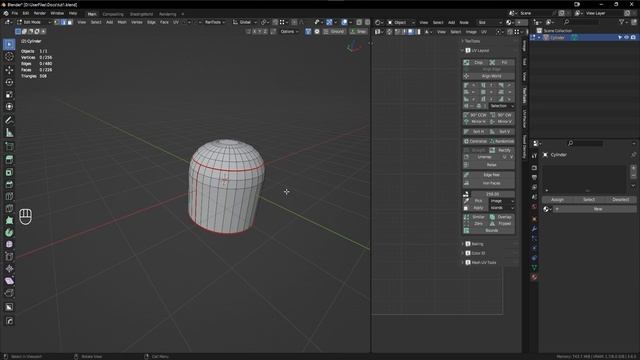Open Modifier wrench properties tab
The width and height of the screenshot is (640, 360).
point(534,229)
